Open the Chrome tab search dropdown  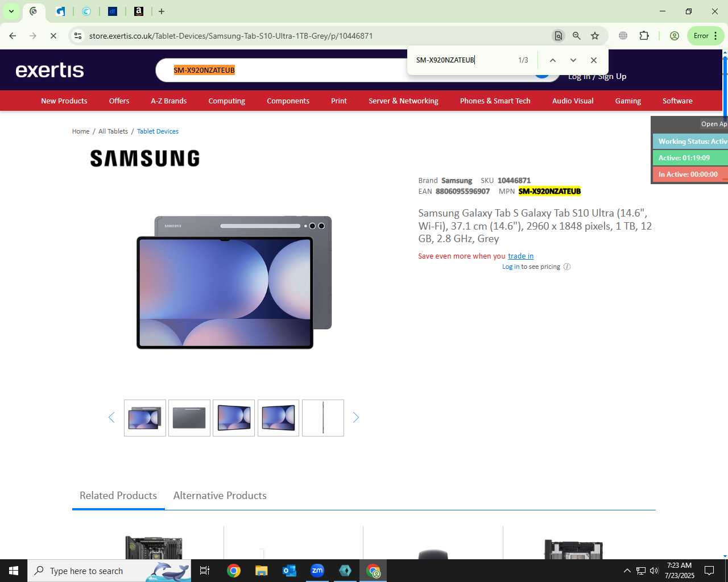click(11, 11)
